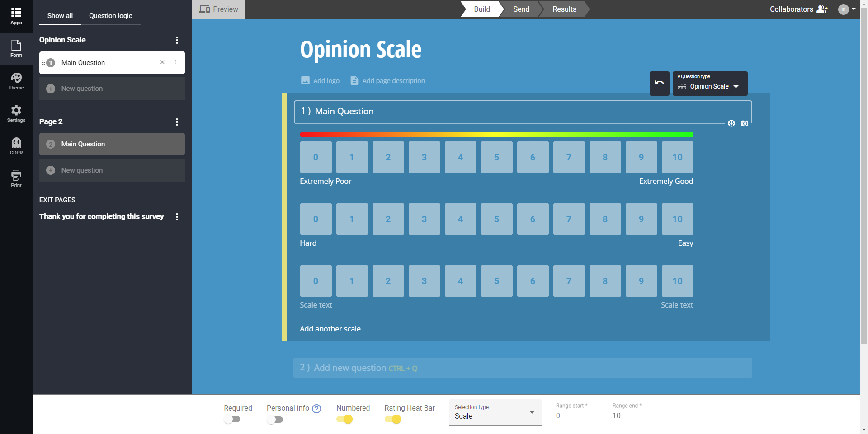This screenshot has height=434, width=868.
Task: Toggle the Required switch
Action: coord(232,420)
